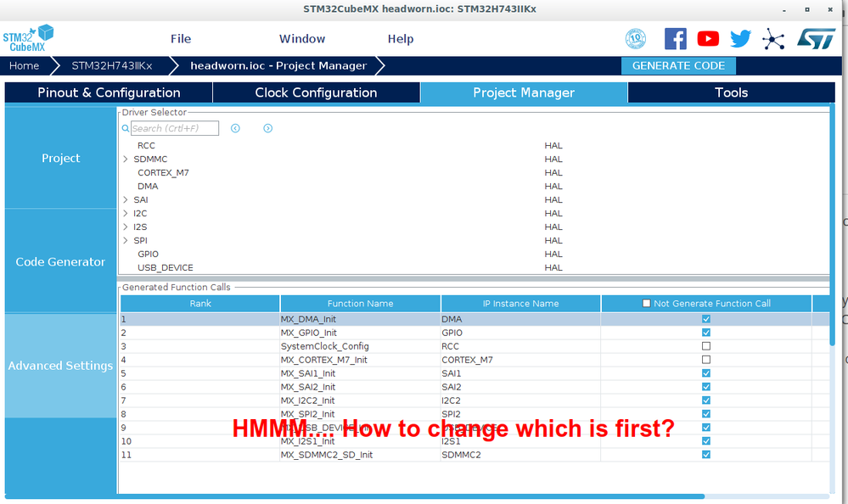Uncheck Not Generate for MX_SAI1_Init
The width and height of the screenshot is (848, 504).
(706, 373)
